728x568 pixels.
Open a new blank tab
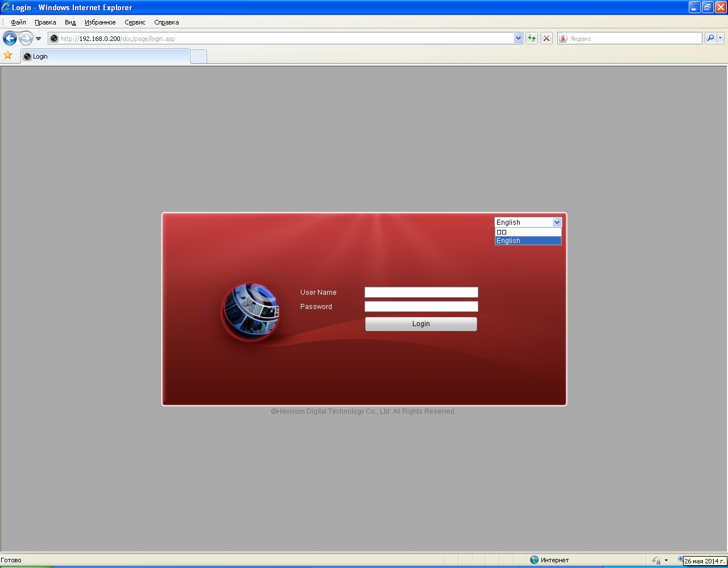pos(198,56)
